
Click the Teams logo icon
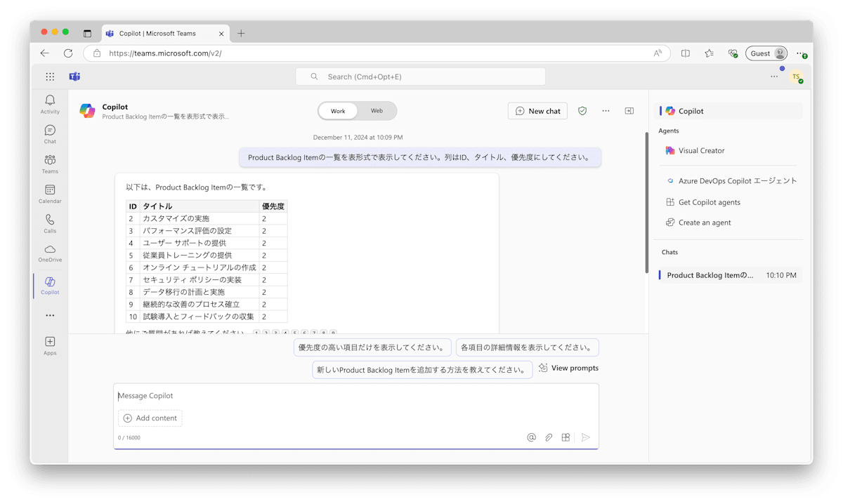[x=74, y=77]
